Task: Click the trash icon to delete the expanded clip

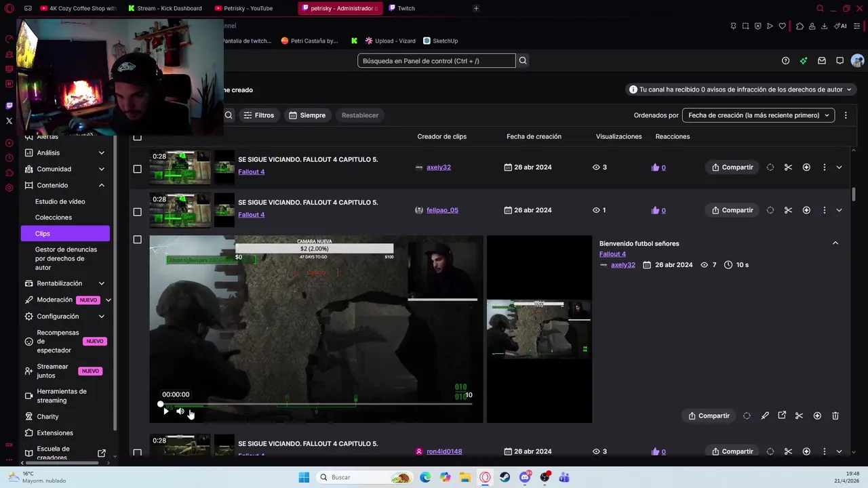Action: coord(835,415)
